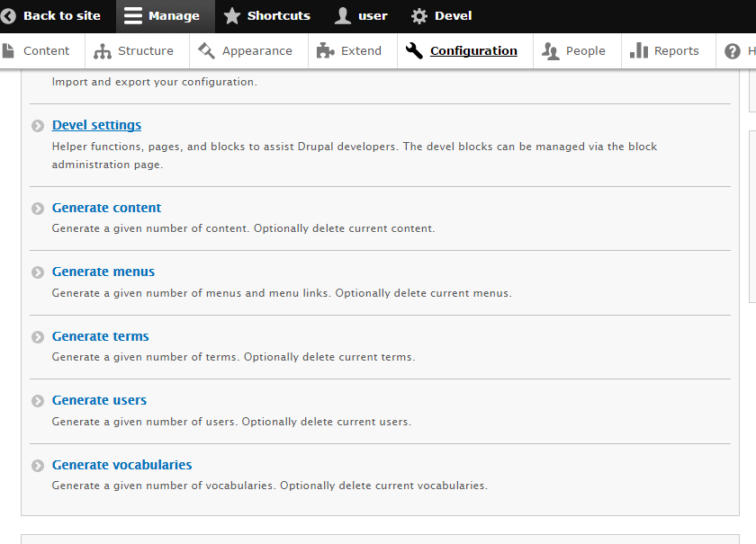The height and width of the screenshot is (544, 756).
Task: Open Generate users link
Action: (99, 400)
